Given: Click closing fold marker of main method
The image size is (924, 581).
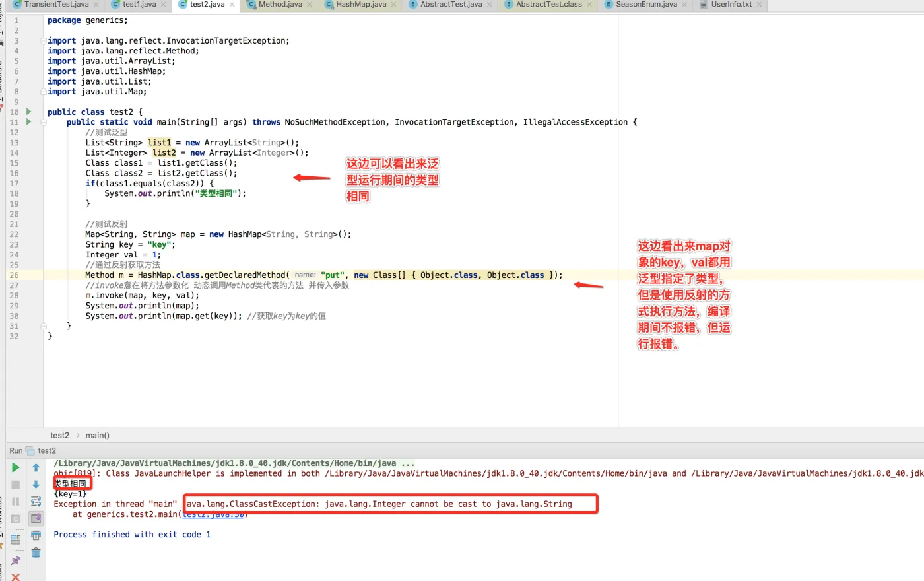Looking at the screenshot, I should tap(44, 326).
